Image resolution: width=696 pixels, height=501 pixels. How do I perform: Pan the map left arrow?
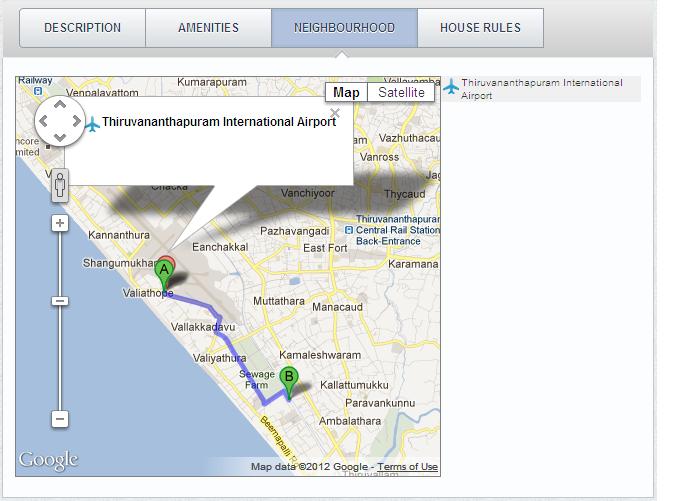[x=44, y=121]
